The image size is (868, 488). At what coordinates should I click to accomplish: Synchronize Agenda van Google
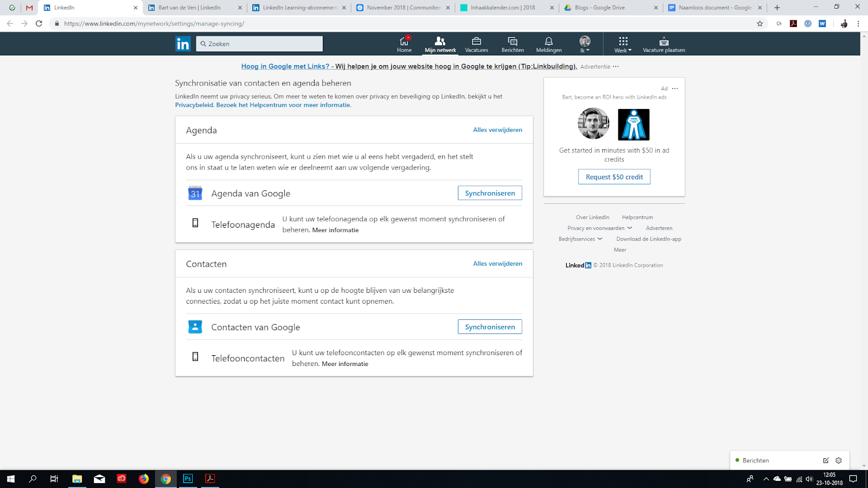pyautogui.click(x=489, y=193)
